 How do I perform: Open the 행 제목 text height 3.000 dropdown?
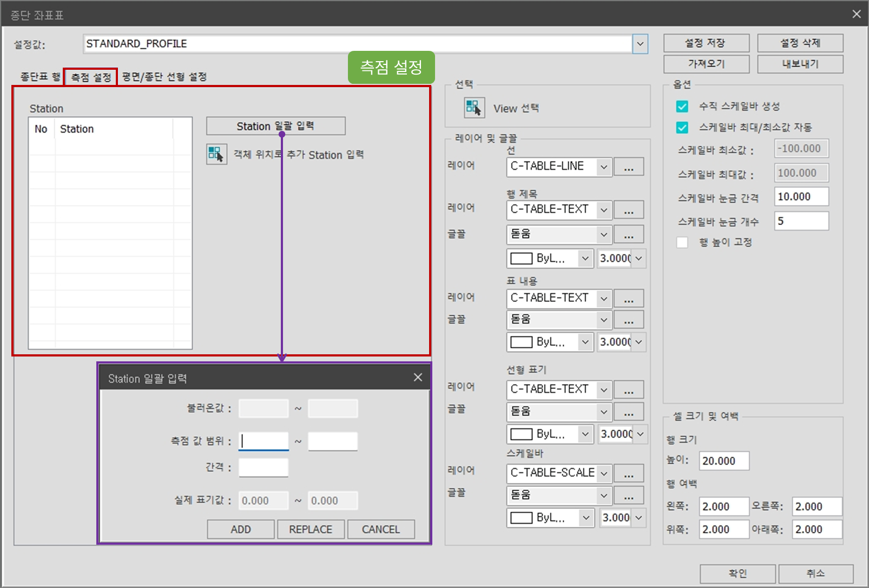click(x=638, y=259)
